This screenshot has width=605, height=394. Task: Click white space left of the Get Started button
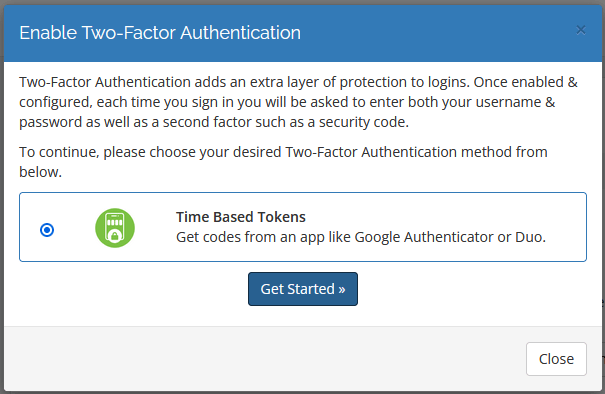coord(131,289)
